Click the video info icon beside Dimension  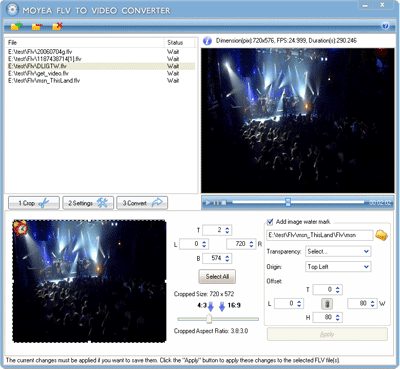pyautogui.click(x=207, y=41)
